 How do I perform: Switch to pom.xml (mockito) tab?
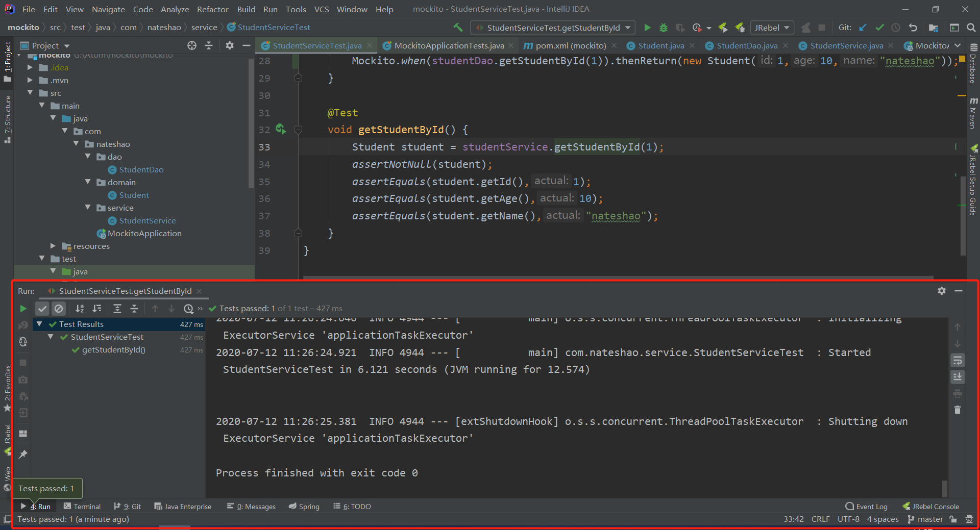[570, 45]
